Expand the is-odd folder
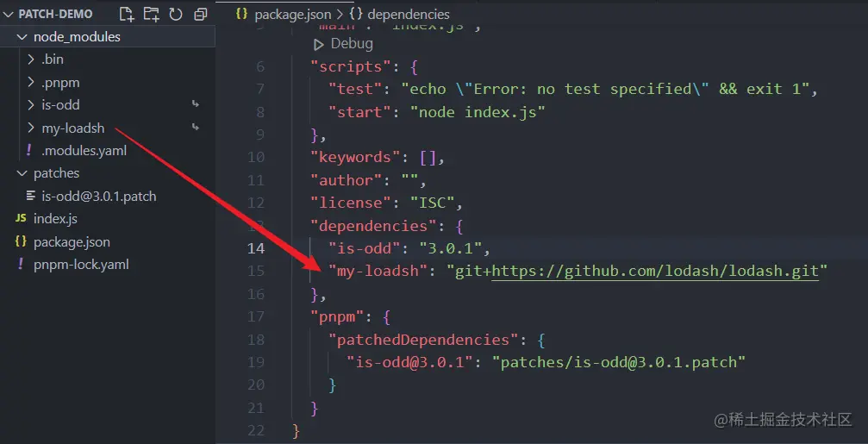The height and width of the screenshot is (444, 868). coord(31,104)
